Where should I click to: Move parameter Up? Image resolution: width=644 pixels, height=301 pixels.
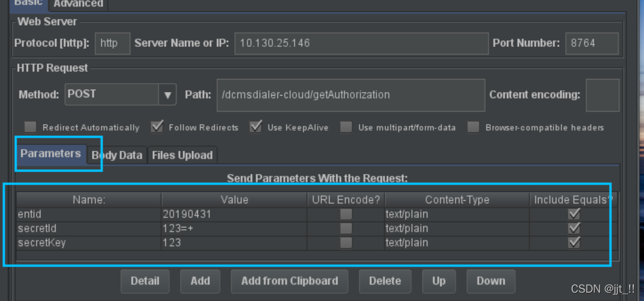point(439,281)
